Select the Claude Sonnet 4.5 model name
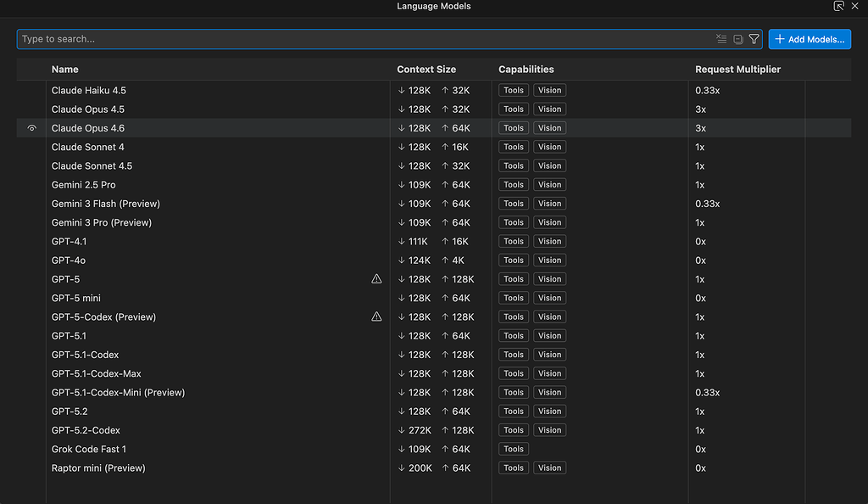The height and width of the screenshot is (504, 868). click(x=92, y=165)
